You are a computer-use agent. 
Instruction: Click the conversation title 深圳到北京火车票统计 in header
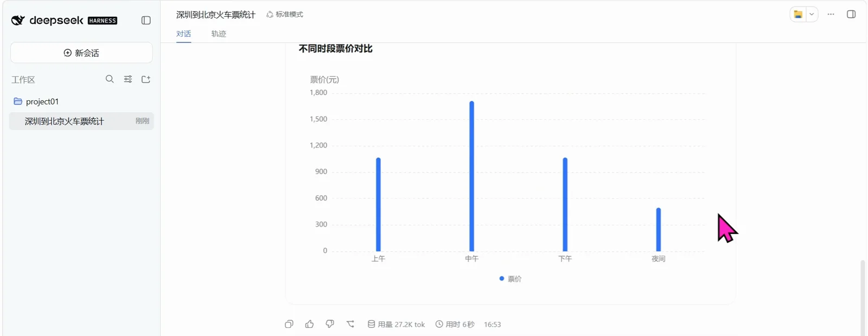[x=215, y=15]
